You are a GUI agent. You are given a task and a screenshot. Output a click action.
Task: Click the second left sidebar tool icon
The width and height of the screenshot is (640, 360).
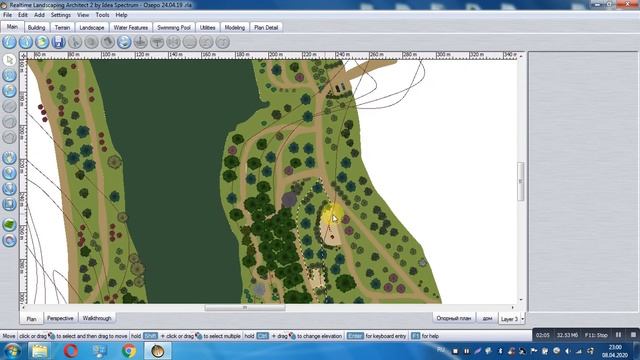[9, 75]
